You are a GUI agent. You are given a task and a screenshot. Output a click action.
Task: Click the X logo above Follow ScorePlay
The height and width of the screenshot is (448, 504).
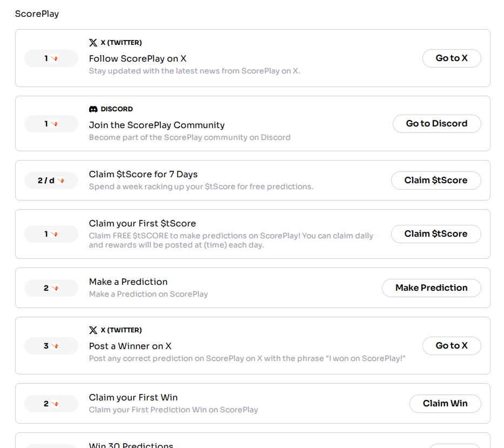pos(93,43)
